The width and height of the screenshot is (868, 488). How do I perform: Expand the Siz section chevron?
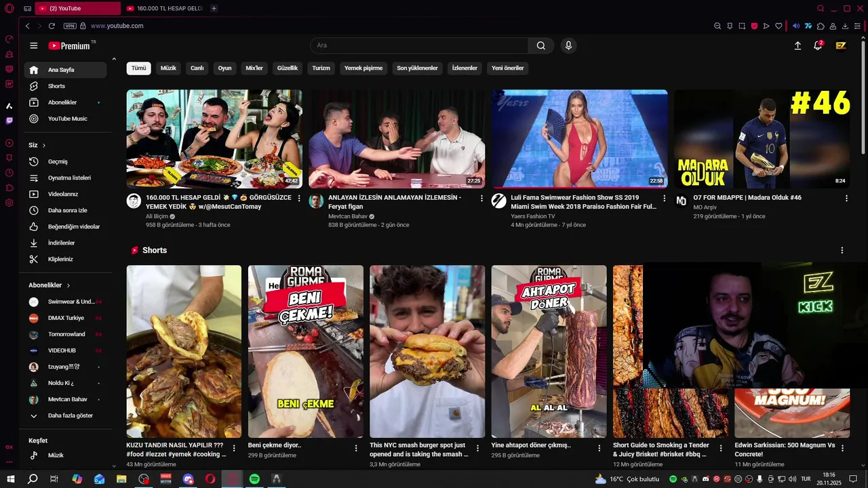44,145
